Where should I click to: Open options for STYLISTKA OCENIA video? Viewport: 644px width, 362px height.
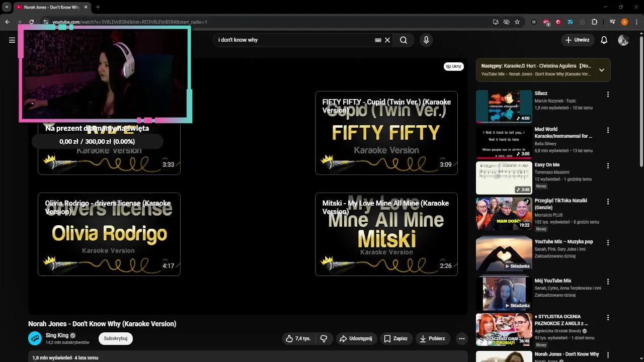(608, 318)
